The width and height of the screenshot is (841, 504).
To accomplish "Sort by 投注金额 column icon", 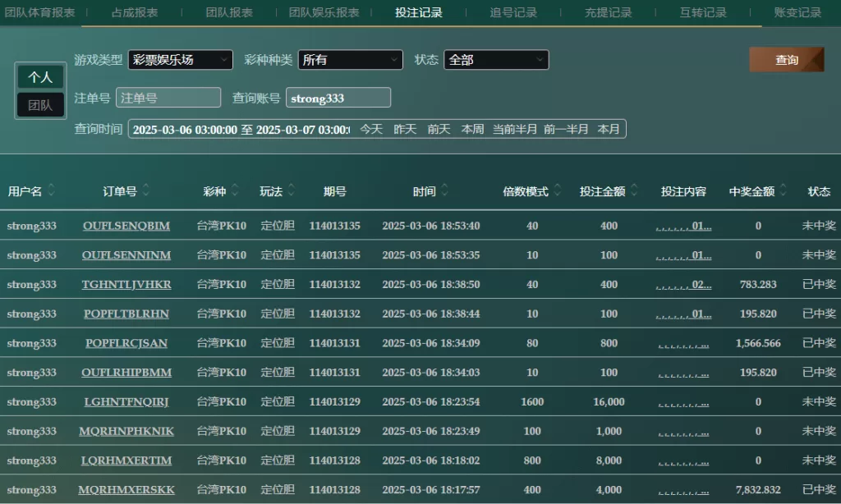I will point(635,191).
